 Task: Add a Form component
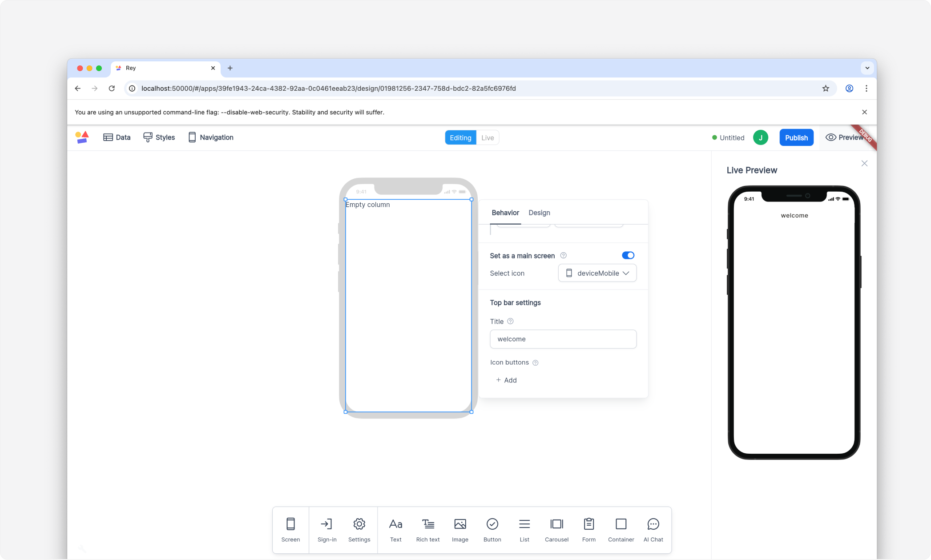click(588, 530)
